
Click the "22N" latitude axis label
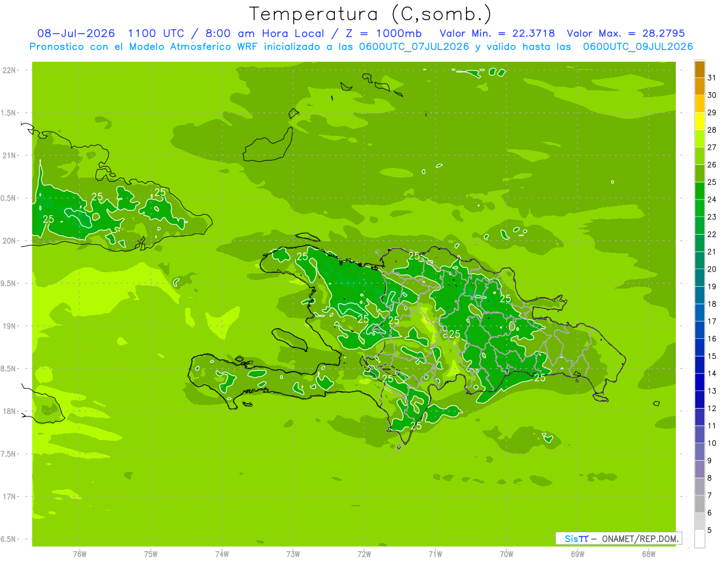pos(10,70)
